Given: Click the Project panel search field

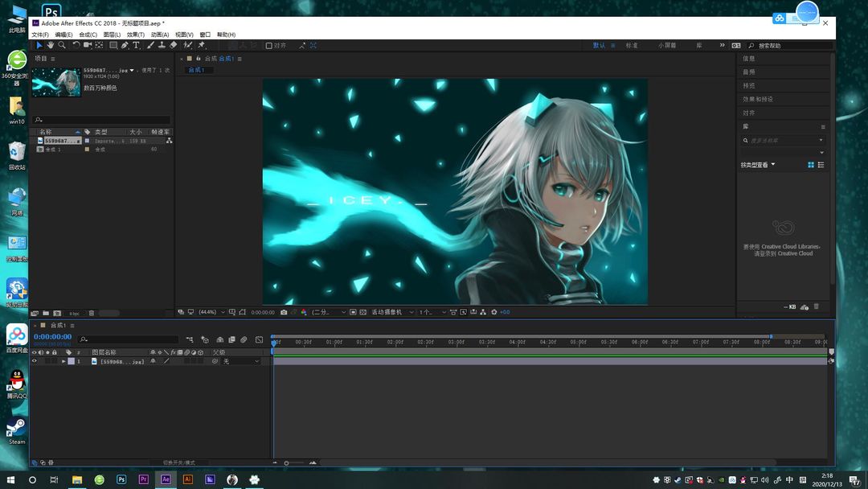Looking at the screenshot, I should coord(102,120).
